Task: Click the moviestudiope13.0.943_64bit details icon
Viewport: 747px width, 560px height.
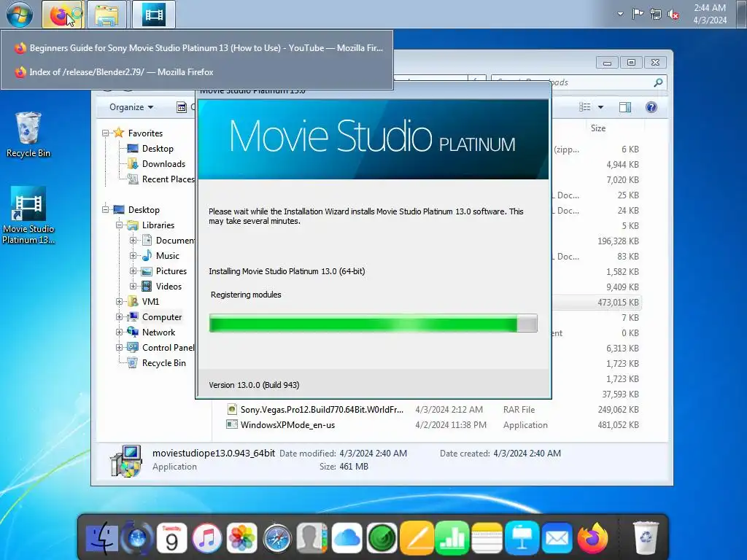Action: pyautogui.click(x=125, y=461)
